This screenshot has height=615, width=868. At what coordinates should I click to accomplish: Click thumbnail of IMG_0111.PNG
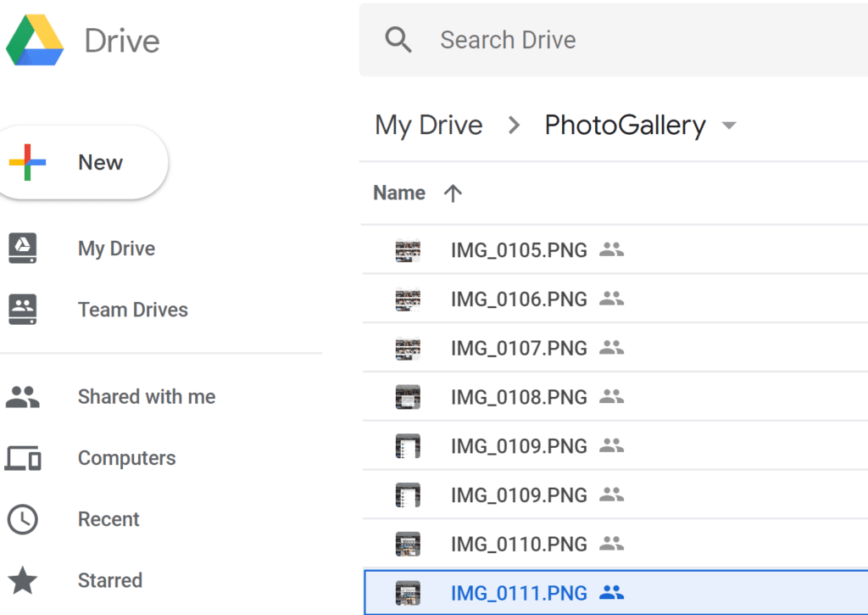point(408,593)
